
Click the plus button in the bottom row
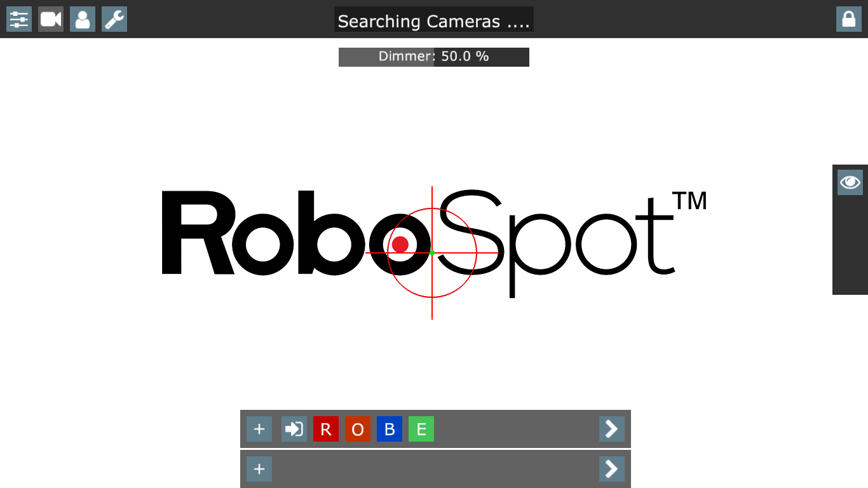click(x=259, y=469)
